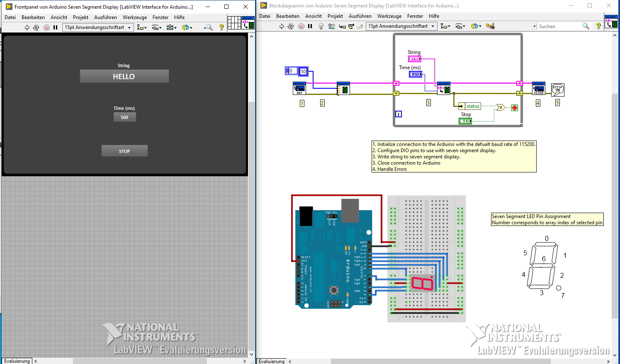Start continuous run in the Frontpanel toolbar
Screen dimensions: 620x364
coord(36,27)
